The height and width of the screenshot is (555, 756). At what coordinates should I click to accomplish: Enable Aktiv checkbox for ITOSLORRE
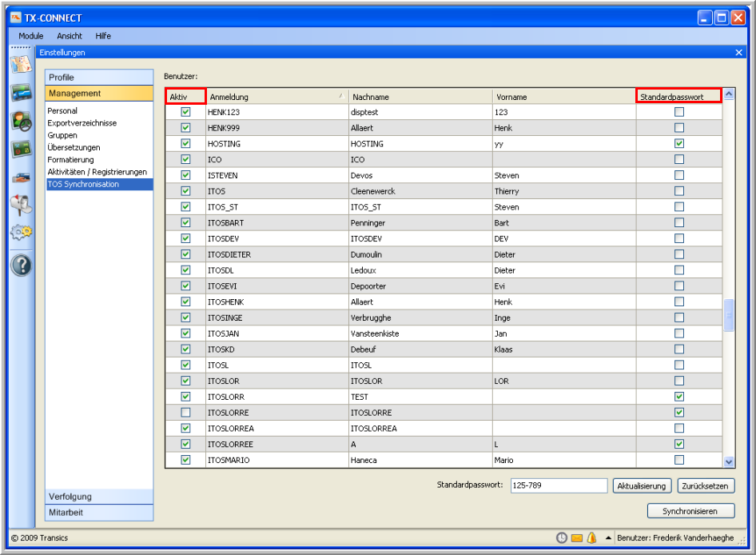pyautogui.click(x=185, y=413)
